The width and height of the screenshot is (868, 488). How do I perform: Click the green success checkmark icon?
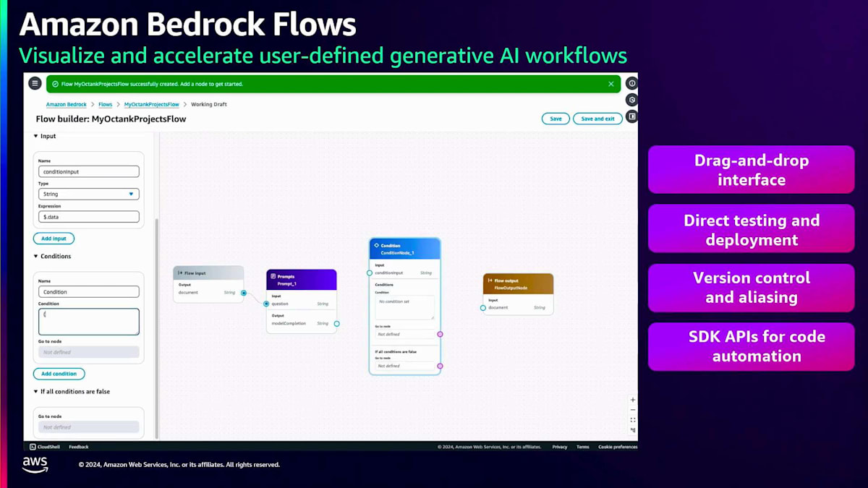[x=56, y=84]
